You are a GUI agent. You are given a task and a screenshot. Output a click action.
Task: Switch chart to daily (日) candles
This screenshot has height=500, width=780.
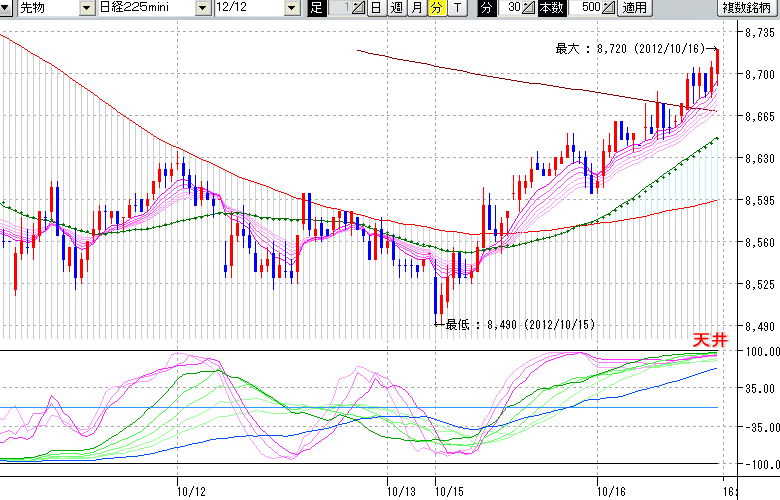click(x=375, y=8)
